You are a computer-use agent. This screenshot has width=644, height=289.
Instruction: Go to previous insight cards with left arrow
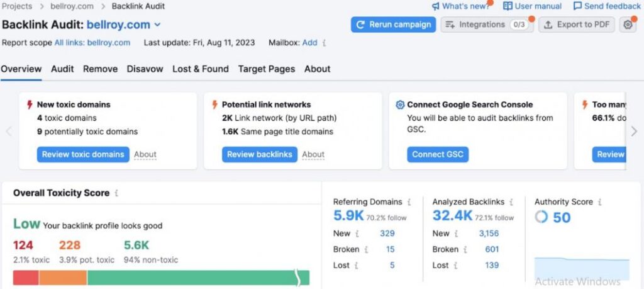[9, 131]
